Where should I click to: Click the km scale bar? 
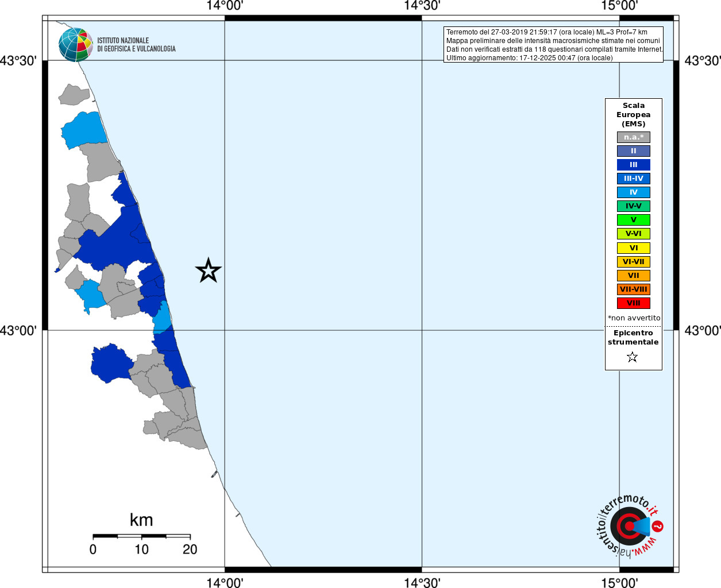pyautogui.click(x=141, y=536)
